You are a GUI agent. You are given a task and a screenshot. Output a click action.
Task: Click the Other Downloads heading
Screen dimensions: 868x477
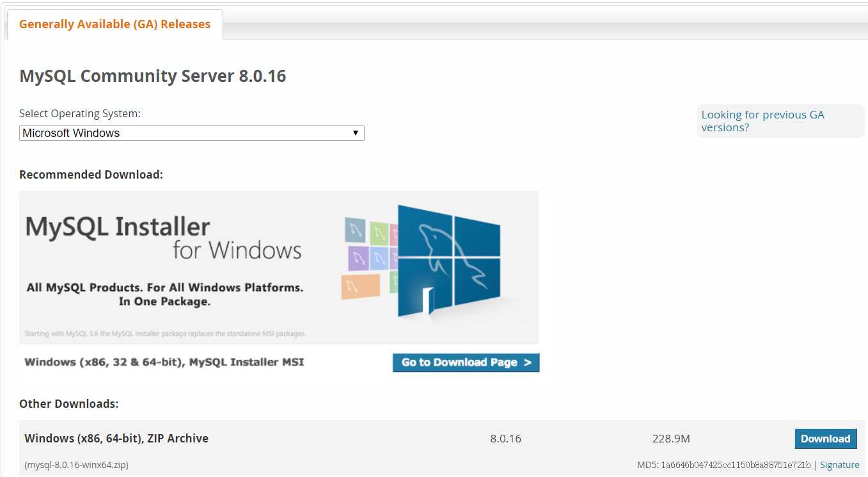click(69, 404)
